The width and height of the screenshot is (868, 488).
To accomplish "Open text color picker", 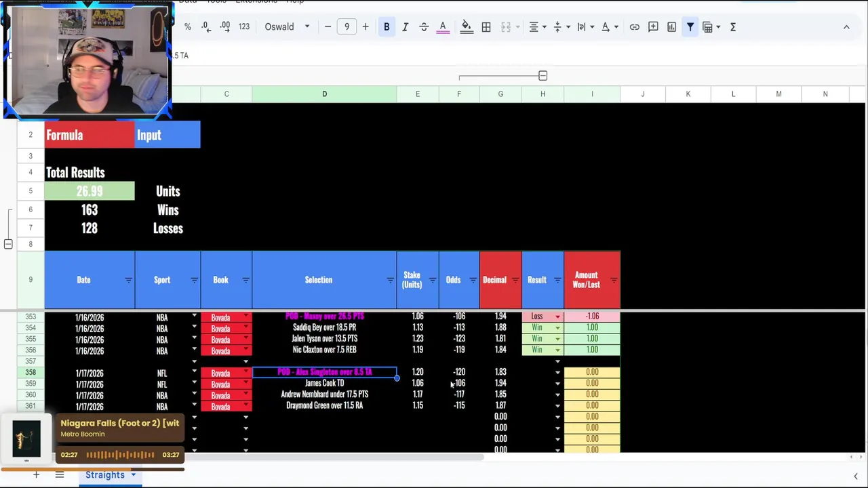I will [443, 27].
